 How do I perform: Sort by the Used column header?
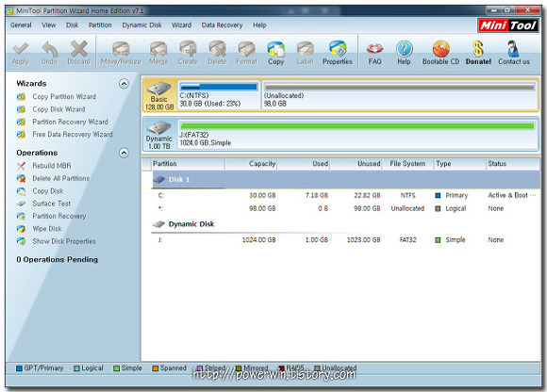(x=304, y=164)
